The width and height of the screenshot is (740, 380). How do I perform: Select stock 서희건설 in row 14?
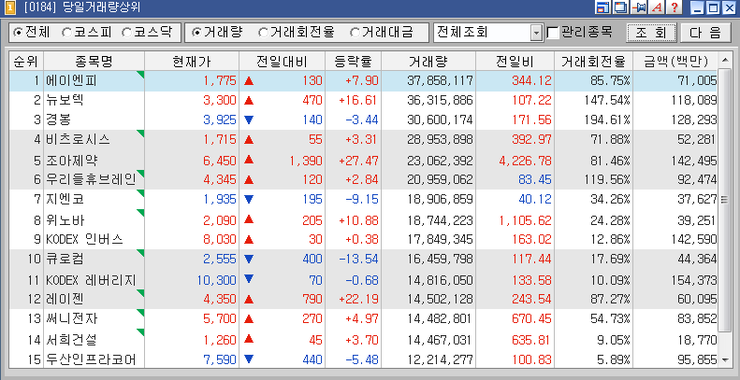point(71,340)
